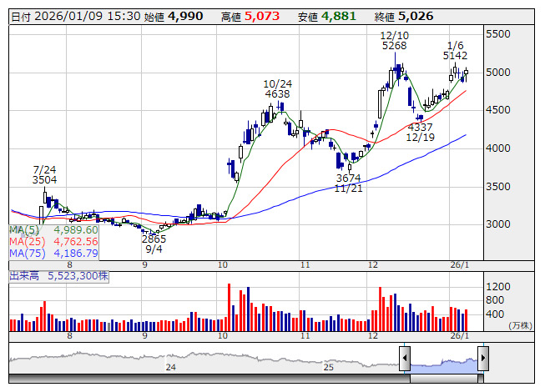Click the 安値 low price 4,881

[x=338, y=16]
